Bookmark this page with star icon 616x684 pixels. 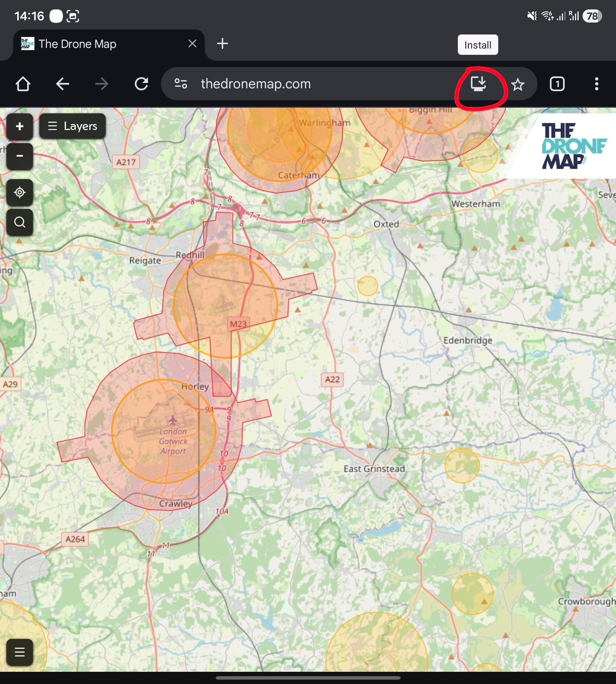[518, 84]
